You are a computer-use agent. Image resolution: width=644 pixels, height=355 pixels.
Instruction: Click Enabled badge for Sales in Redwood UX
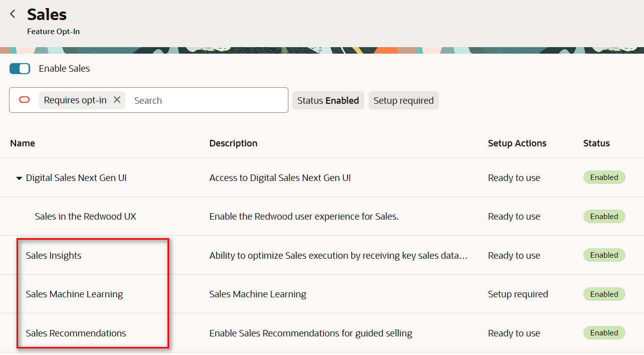(x=604, y=217)
